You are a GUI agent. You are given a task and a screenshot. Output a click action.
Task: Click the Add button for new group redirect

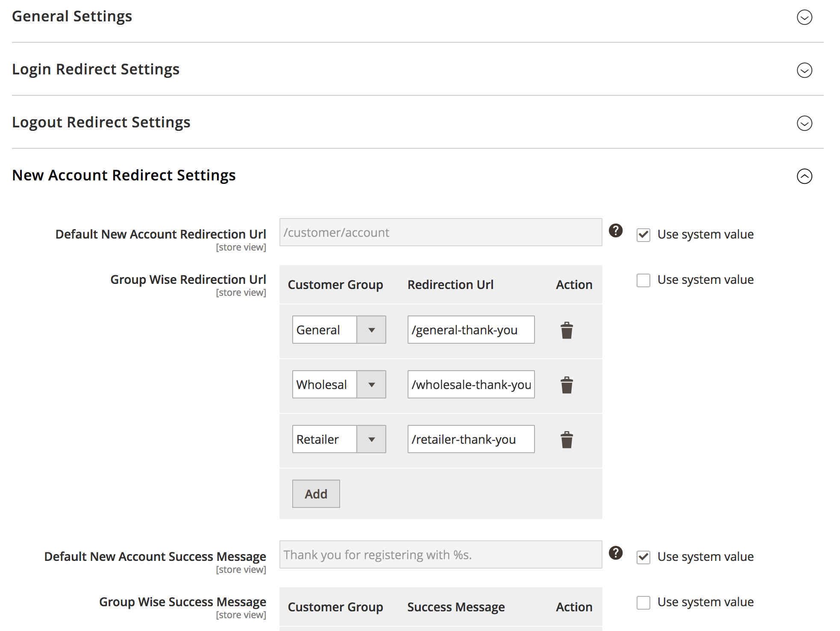pos(315,494)
